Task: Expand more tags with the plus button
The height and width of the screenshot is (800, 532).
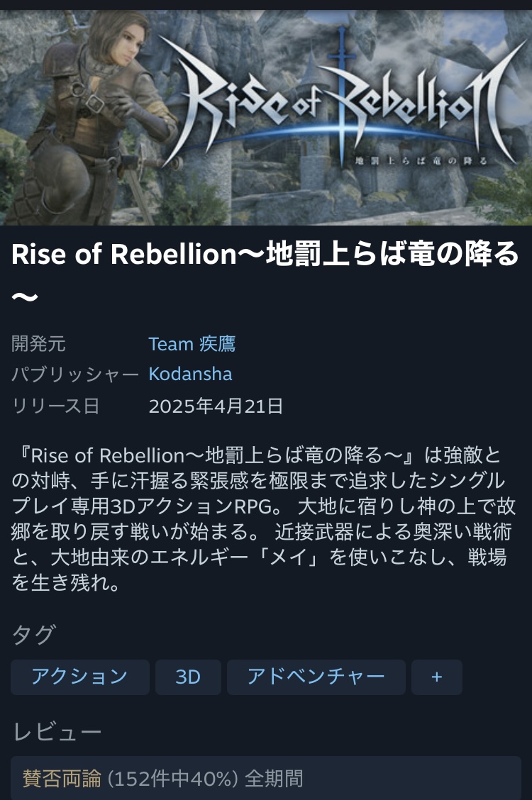Action: pos(436,677)
